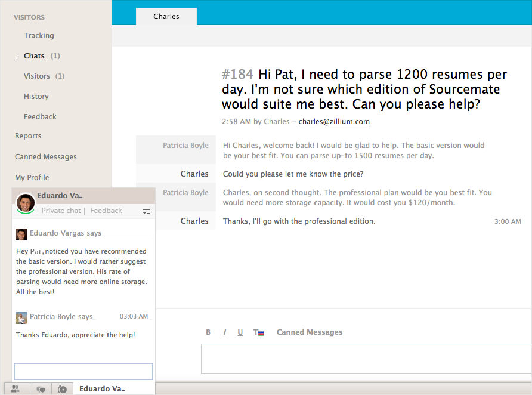Click Eduardo's small avatar beside his message
The height and width of the screenshot is (395, 532).
(x=21, y=234)
